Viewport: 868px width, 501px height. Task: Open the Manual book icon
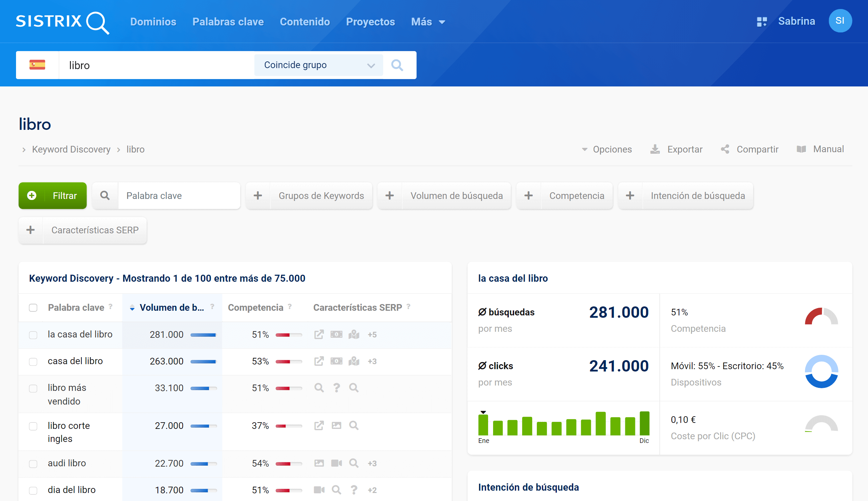pyautogui.click(x=801, y=149)
